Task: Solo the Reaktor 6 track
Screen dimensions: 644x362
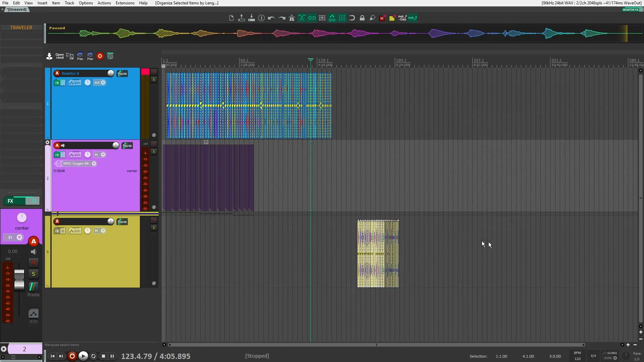Action: 154,79
